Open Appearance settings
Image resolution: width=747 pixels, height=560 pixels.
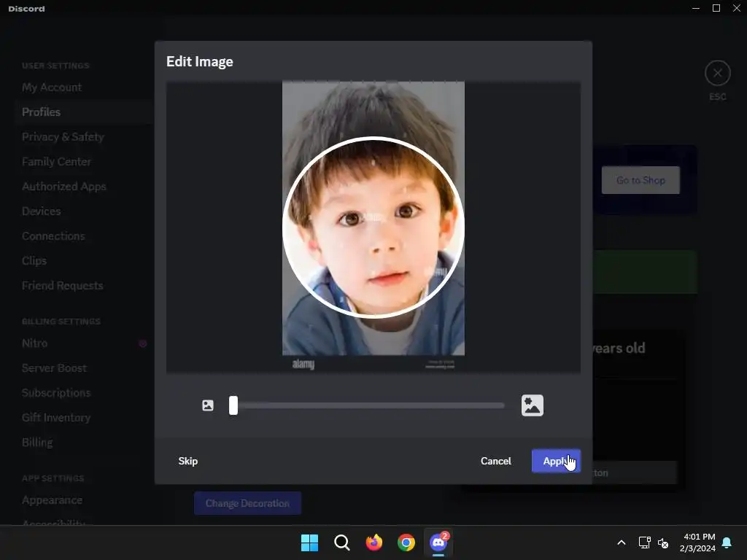point(52,500)
